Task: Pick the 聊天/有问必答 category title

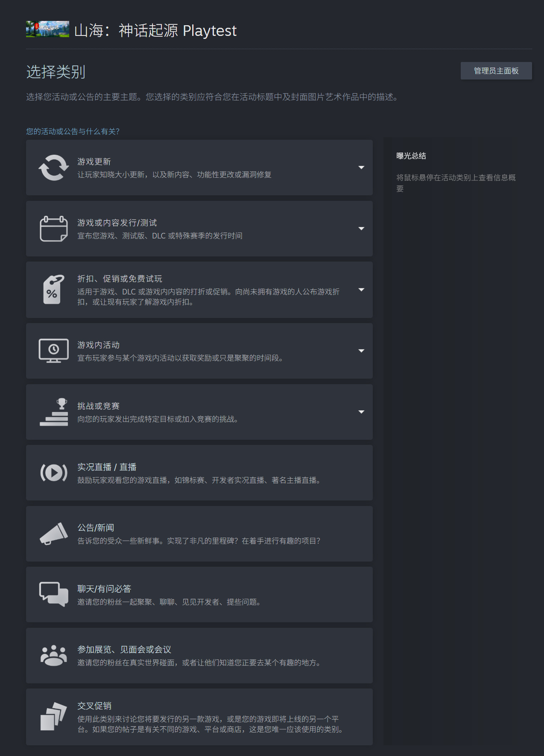Action: click(x=104, y=589)
